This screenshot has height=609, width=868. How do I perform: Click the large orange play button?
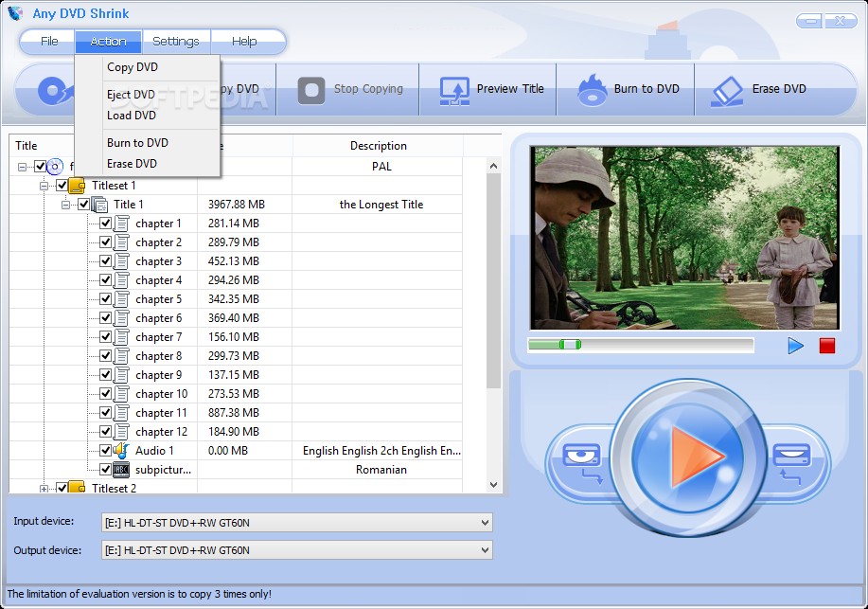[x=687, y=456]
